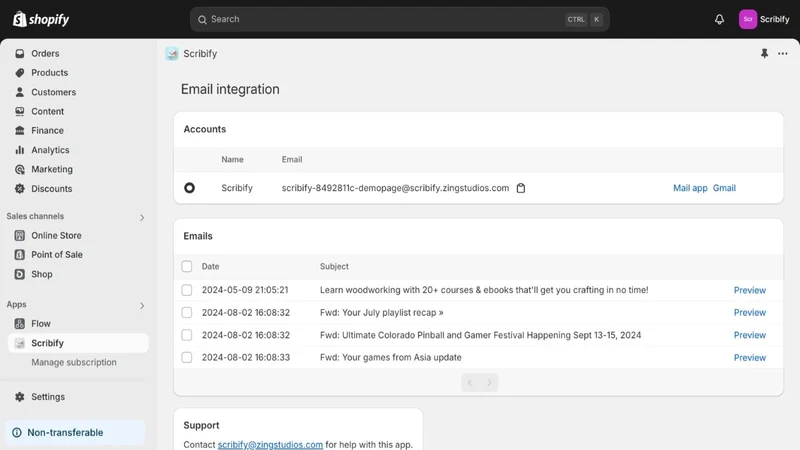Copy the Scribify email address to clipboard

(520, 188)
